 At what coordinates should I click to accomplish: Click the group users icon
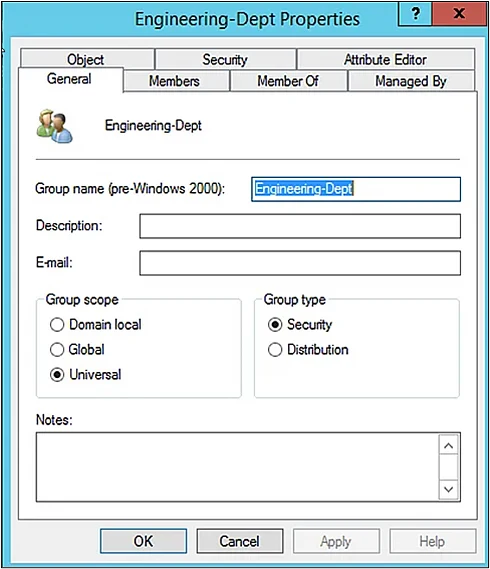click(x=54, y=126)
